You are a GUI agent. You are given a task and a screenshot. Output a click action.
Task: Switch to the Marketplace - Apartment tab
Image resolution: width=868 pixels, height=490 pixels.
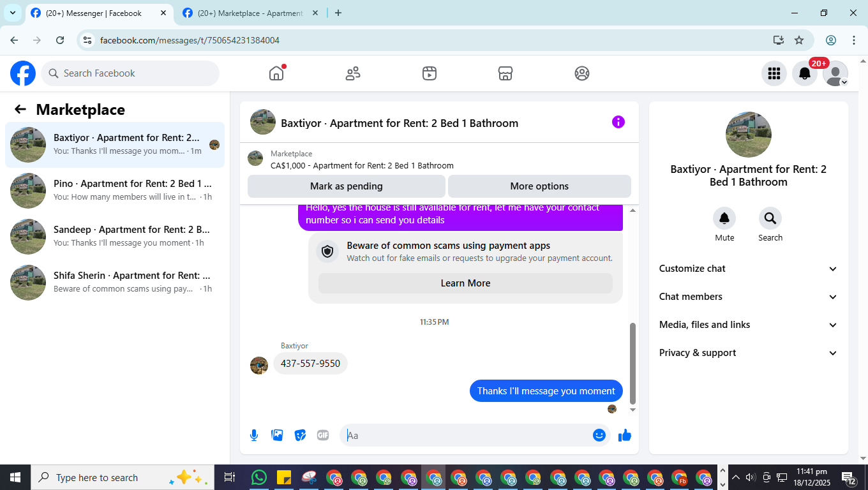point(250,13)
